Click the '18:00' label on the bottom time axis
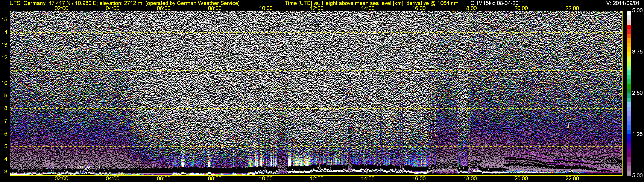 click(470, 179)
